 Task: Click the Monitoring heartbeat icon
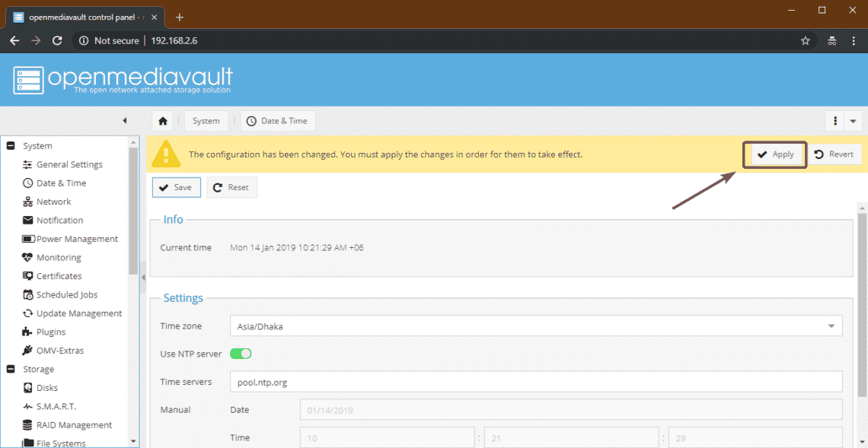click(27, 257)
